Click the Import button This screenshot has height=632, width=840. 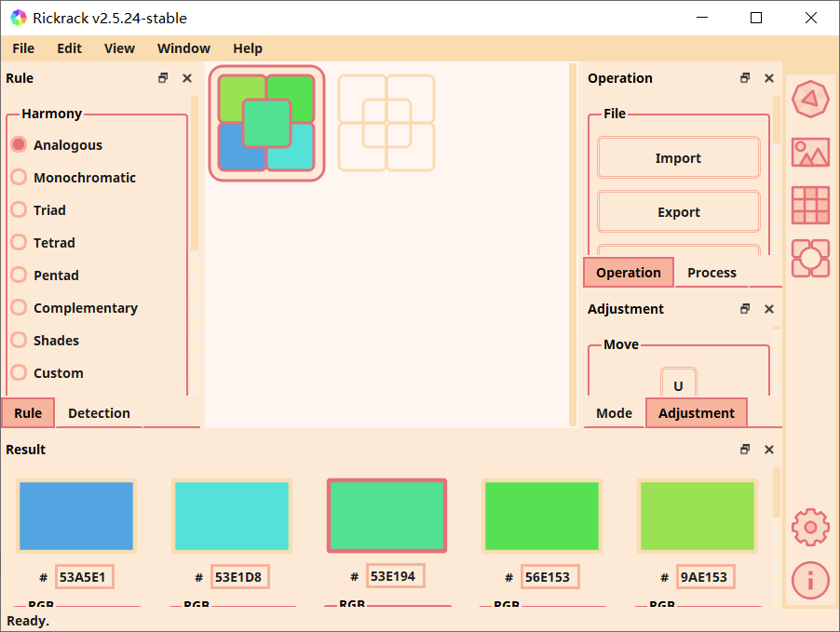679,158
